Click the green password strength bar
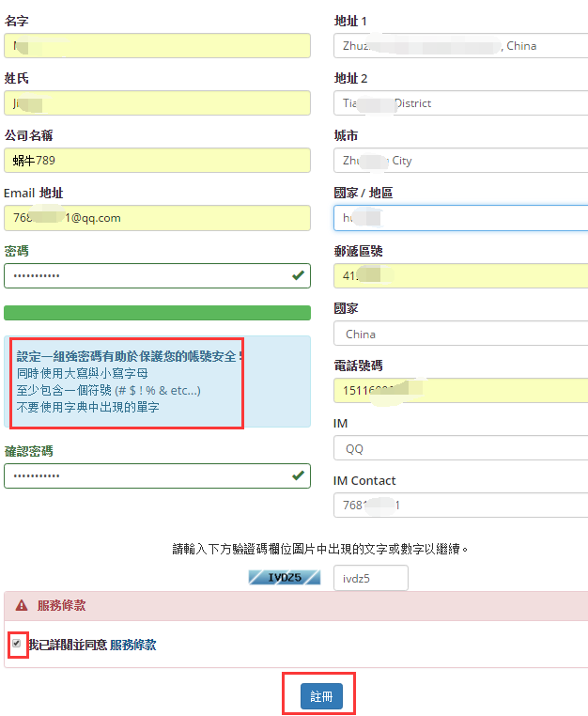588x716 pixels. coord(157,313)
